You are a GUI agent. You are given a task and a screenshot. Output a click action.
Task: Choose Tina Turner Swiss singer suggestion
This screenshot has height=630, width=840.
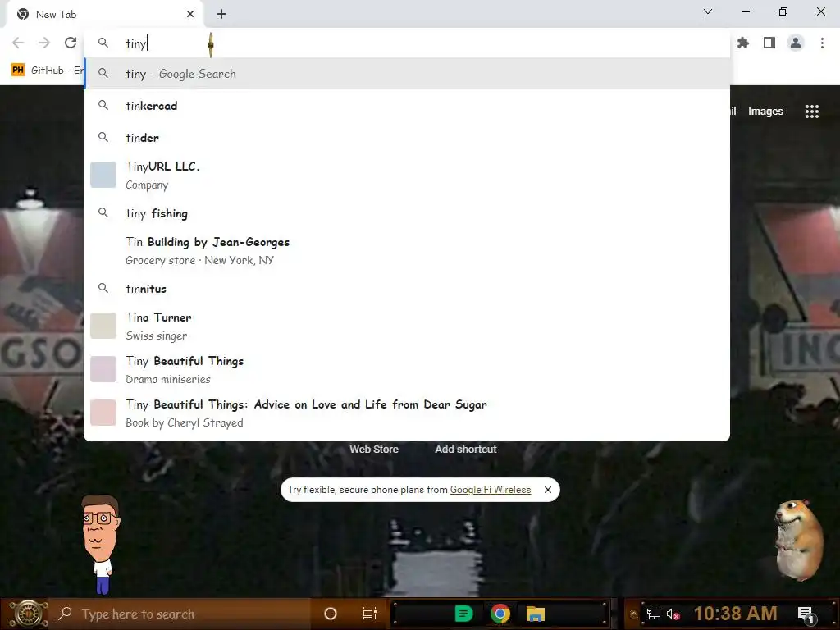(407, 326)
